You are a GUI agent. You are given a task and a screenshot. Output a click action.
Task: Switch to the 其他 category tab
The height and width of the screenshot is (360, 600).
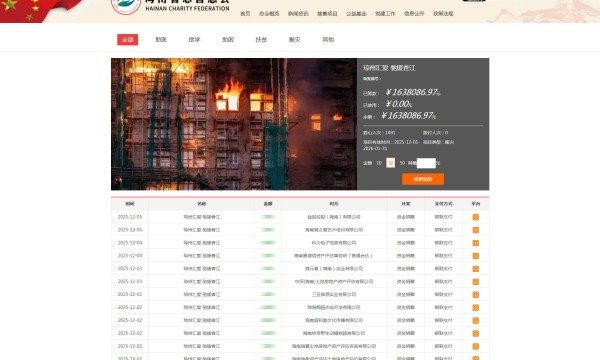point(328,39)
